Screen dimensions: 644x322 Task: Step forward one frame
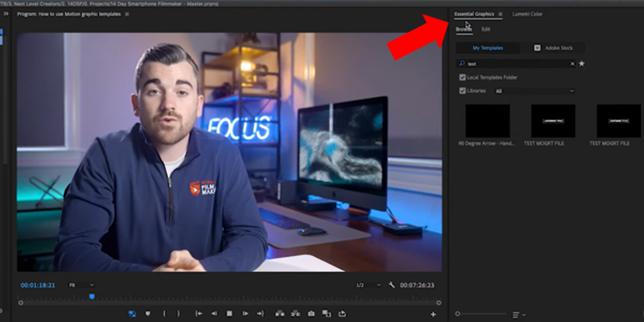[x=245, y=314]
